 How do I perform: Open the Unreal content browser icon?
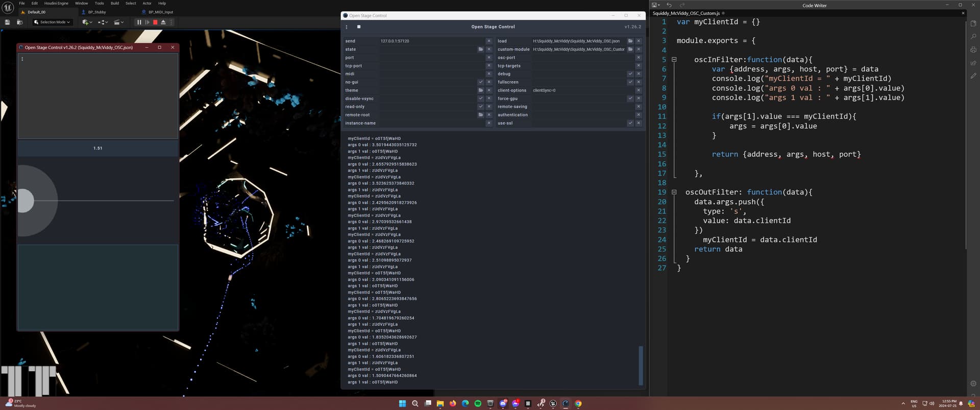(20, 22)
